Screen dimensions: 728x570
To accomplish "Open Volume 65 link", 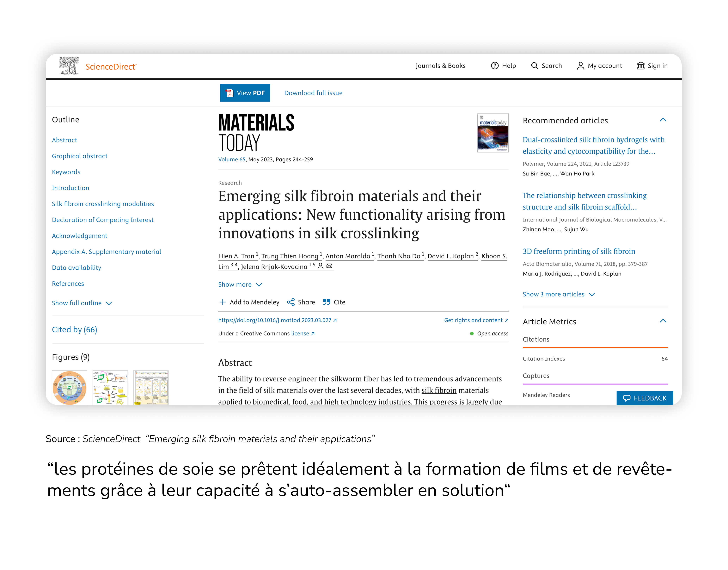I will [x=232, y=160].
